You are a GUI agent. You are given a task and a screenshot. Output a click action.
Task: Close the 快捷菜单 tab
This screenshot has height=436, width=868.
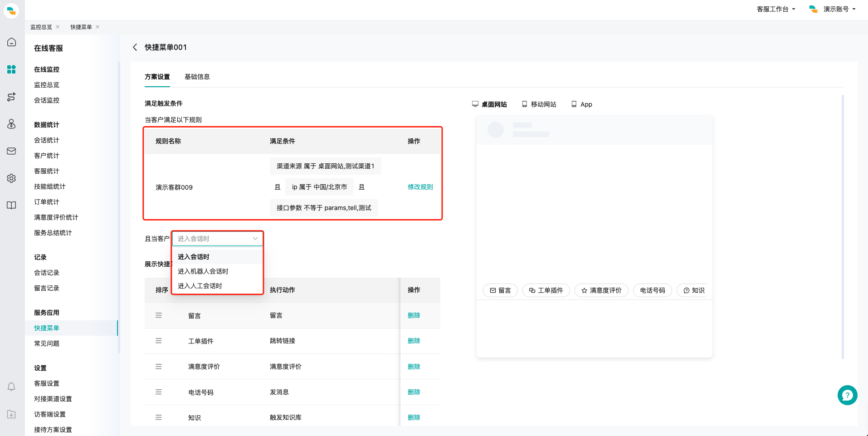coord(98,27)
